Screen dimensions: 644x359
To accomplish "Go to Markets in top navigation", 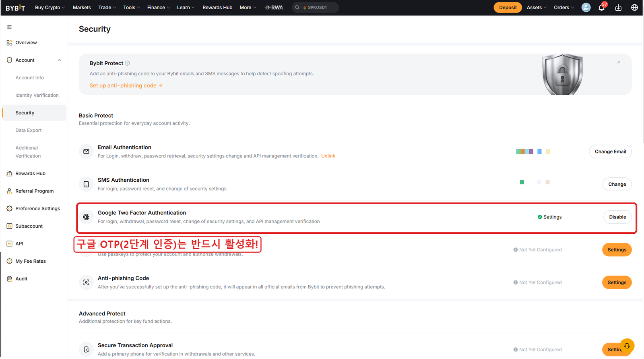I will pyautogui.click(x=82, y=7).
